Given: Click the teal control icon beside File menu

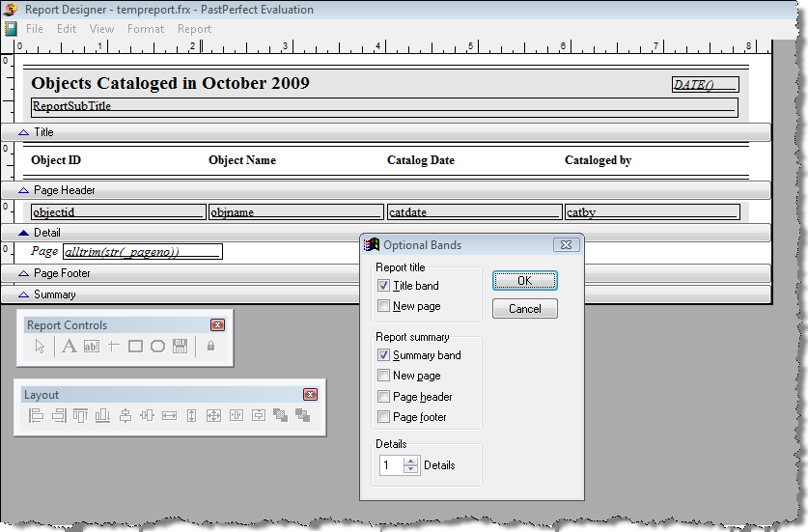Looking at the screenshot, I should (x=12, y=29).
